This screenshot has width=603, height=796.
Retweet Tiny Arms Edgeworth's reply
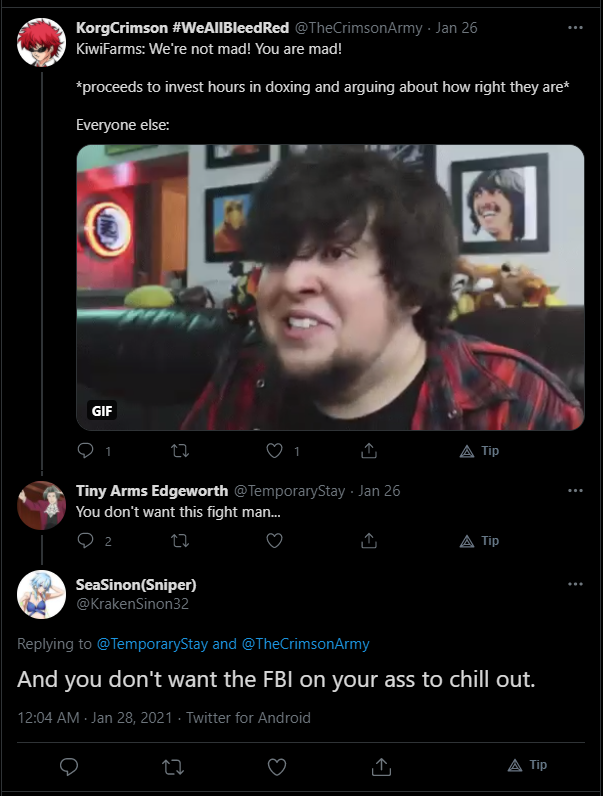[x=180, y=541]
